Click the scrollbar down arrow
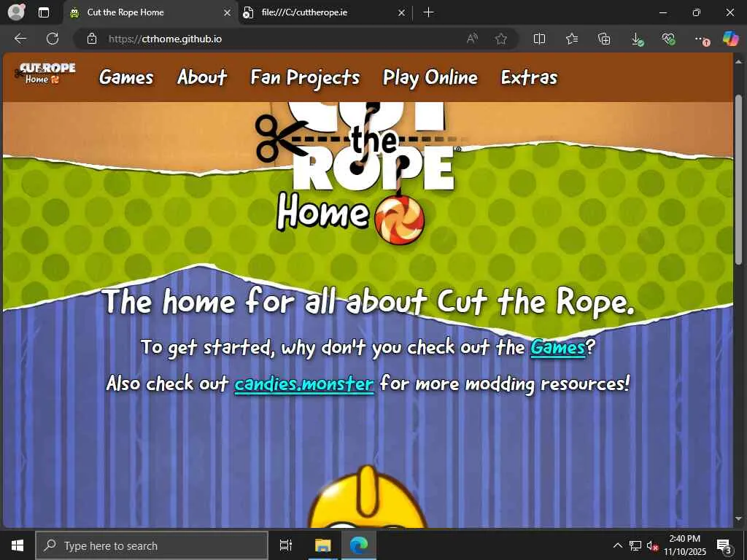The image size is (747, 560). tap(738, 518)
